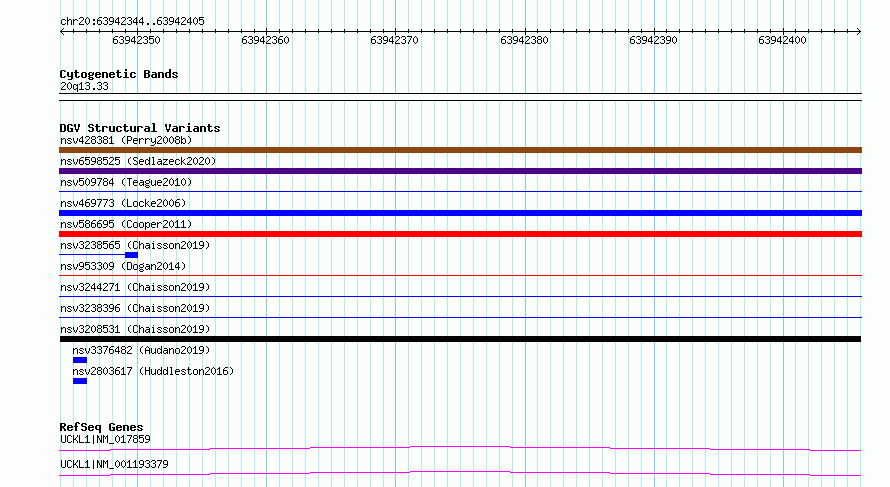The image size is (890, 487).
Task: Select the 20q13.33 cytogenetic band label
Action: [84, 86]
